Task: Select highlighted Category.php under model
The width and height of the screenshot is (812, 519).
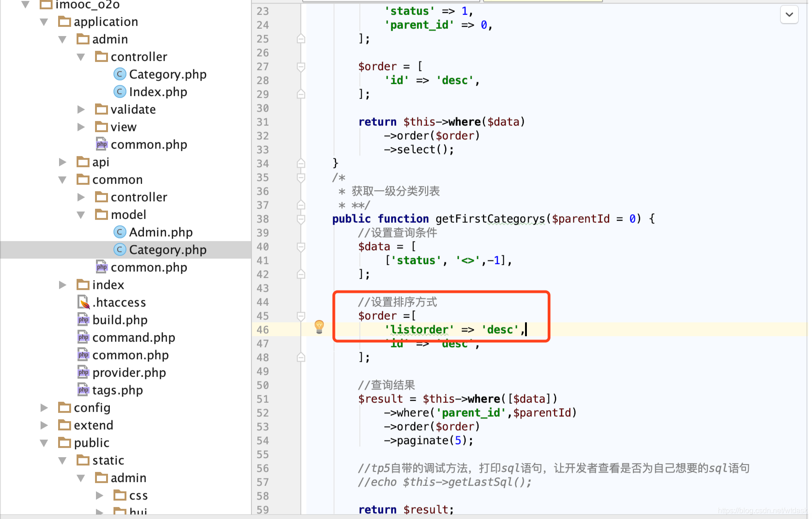Action: pos(167,250)
